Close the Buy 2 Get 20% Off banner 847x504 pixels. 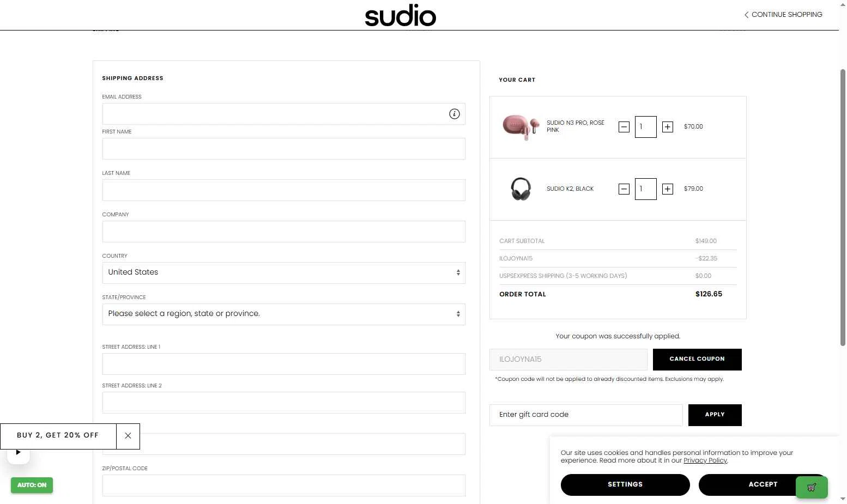tap(128, 436)
